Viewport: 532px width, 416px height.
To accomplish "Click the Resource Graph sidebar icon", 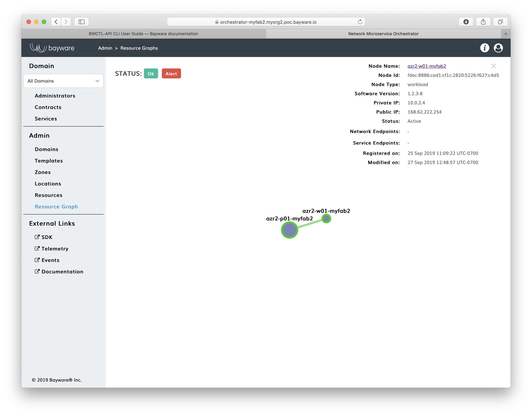I will (x=56, y=206).
